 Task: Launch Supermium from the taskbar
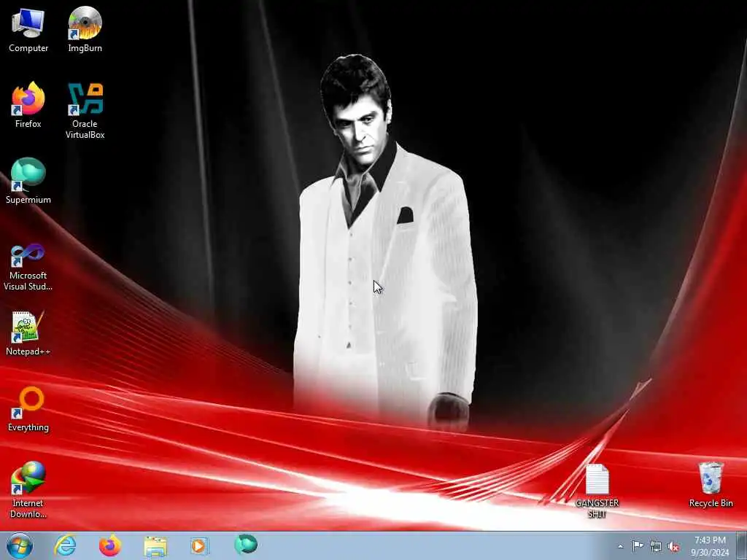click(x=246, y=545)
